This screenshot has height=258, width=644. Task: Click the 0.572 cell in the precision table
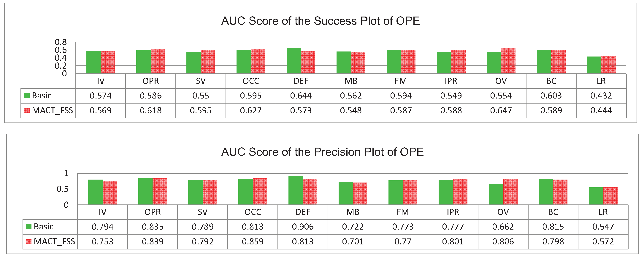click(603, 241)
